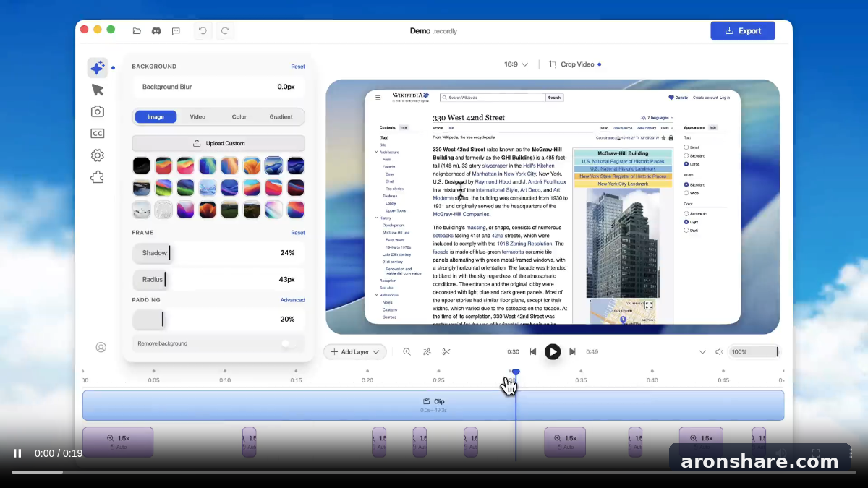Open the Discord community icon

[156, 31]
